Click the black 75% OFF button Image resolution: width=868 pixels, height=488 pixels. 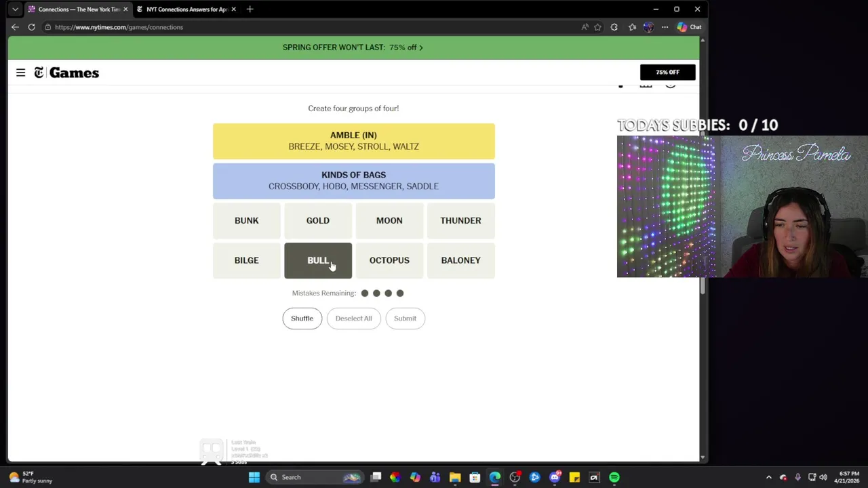(x=667, y=72)
